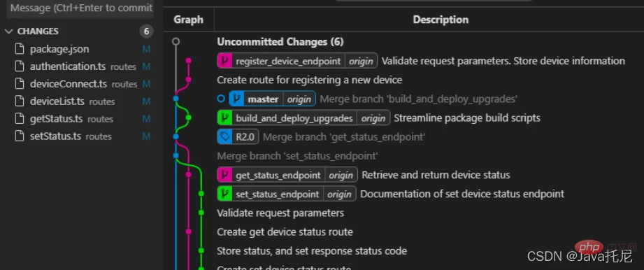Click the Description column header
Viewport: 644px width, 270px height.
point(441,20)
